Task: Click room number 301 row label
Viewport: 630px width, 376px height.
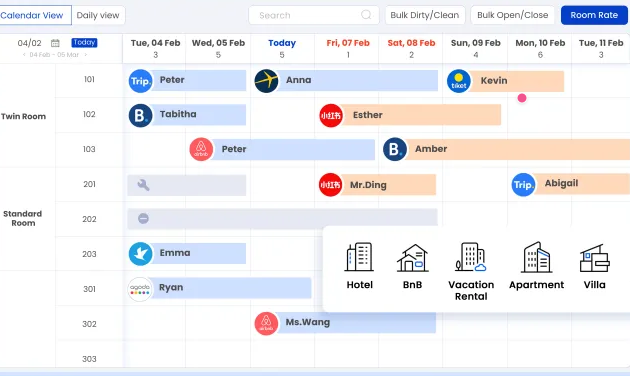Action: coord(89,289)
